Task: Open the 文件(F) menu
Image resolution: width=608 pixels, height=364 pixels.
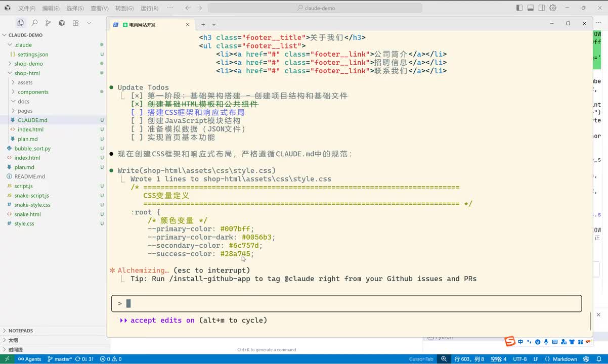Action: pos(27,8)
